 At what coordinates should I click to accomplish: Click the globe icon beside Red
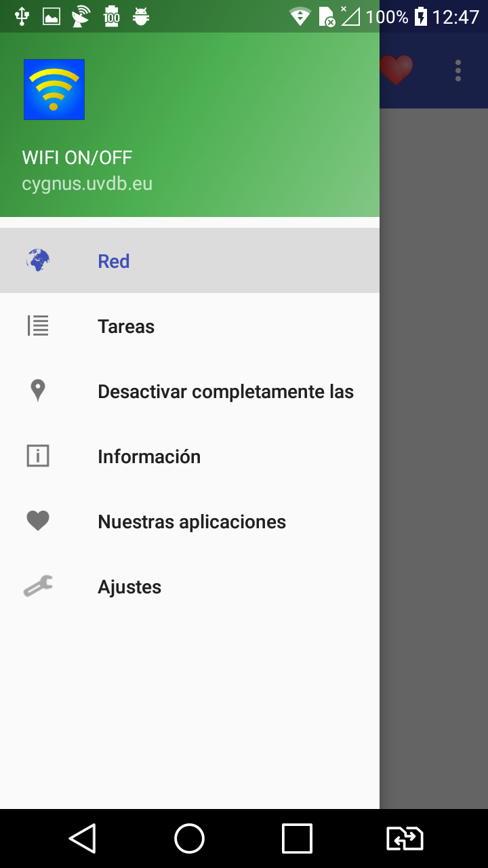pyautogui.click(x=38, y=260)
